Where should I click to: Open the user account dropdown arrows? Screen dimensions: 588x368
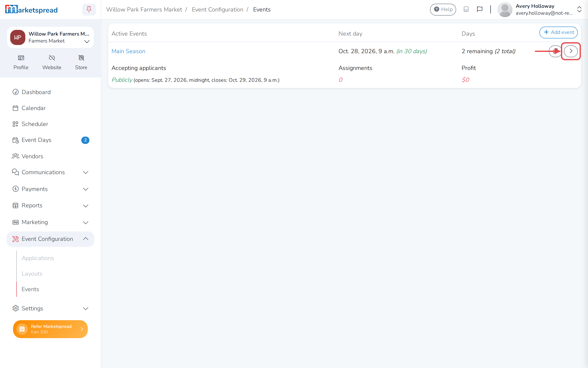pos(579,9)
